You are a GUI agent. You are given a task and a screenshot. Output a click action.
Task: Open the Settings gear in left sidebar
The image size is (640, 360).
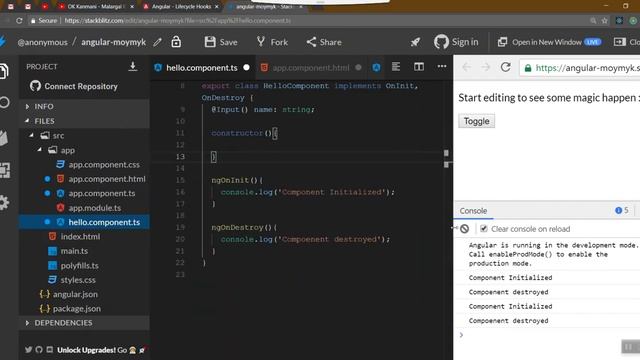(4, 202)
